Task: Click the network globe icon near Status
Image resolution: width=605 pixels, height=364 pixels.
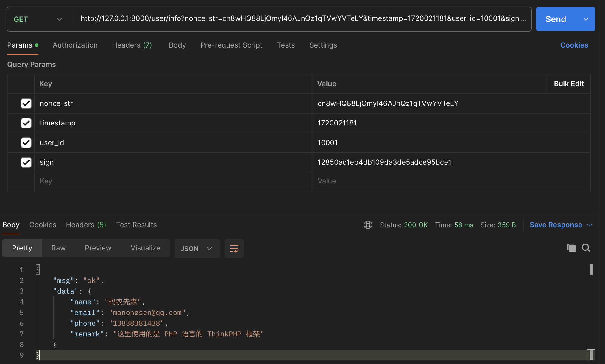Action: (x=368, y=225)
